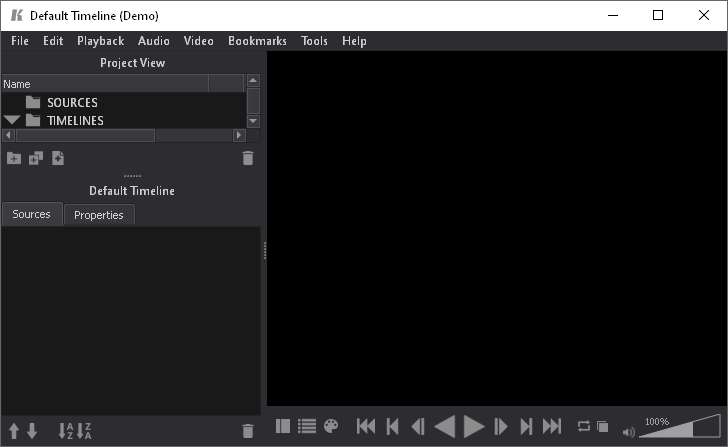Click the black video preview area
The width and height of the screenshot is (728, 447).
pyautogui.click(x=497, y=228)
